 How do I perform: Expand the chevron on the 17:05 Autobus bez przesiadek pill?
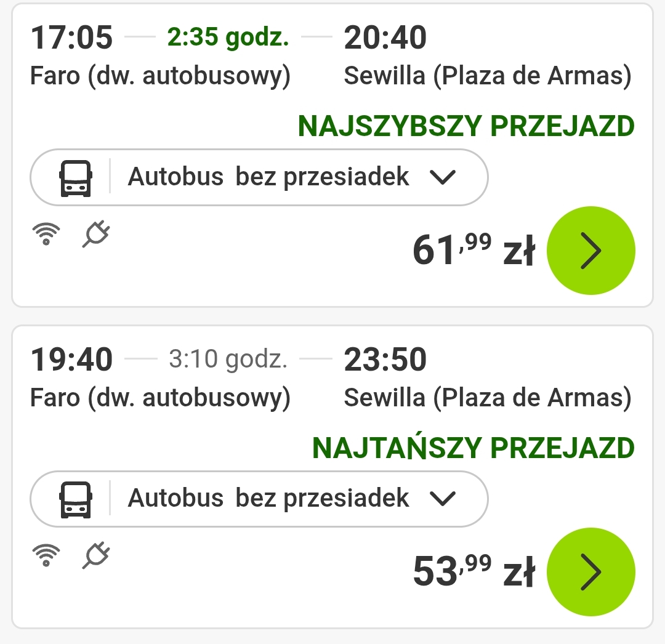[x=442, y=177]
